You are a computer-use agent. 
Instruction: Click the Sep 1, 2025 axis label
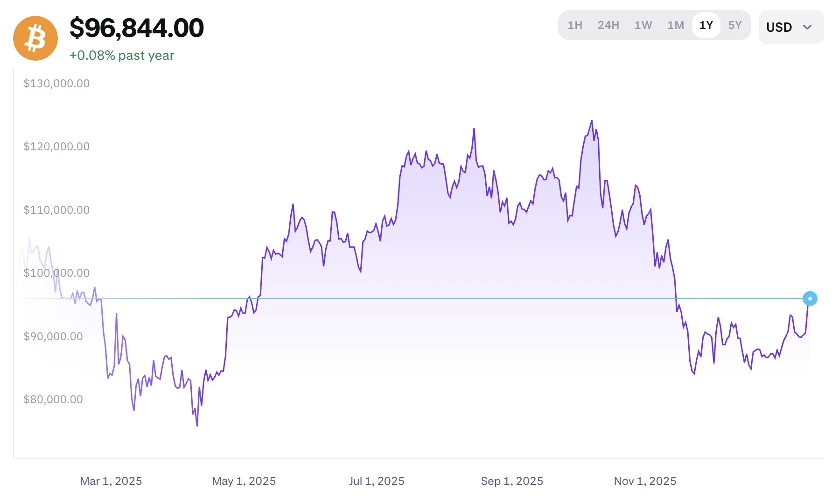[x=512, y=481]
